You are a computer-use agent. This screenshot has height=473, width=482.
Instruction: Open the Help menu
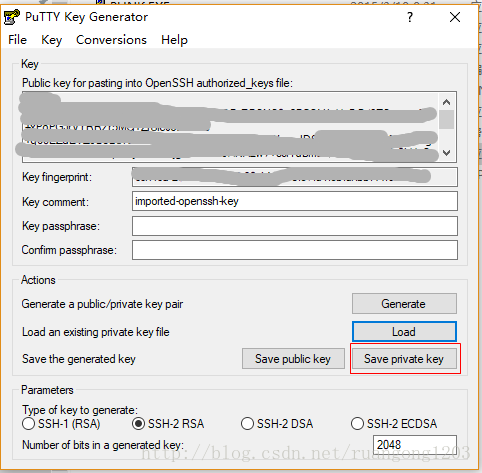(174, 40)
